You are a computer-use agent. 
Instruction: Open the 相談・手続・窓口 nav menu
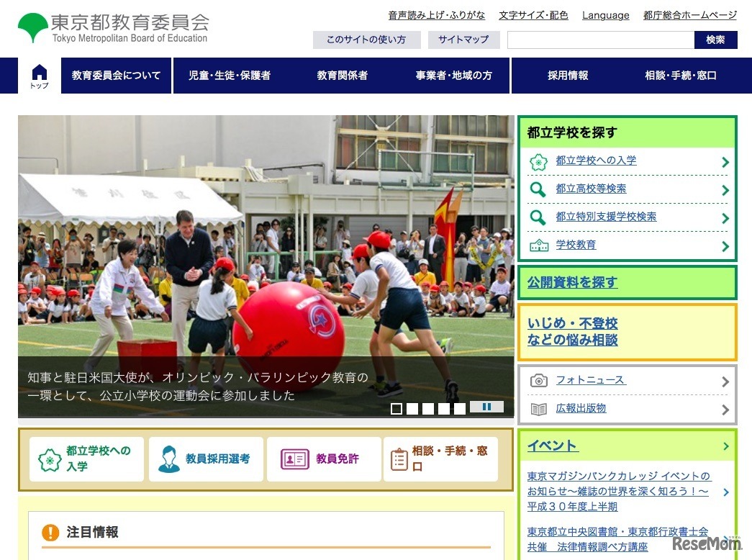[x=681, y=76]
